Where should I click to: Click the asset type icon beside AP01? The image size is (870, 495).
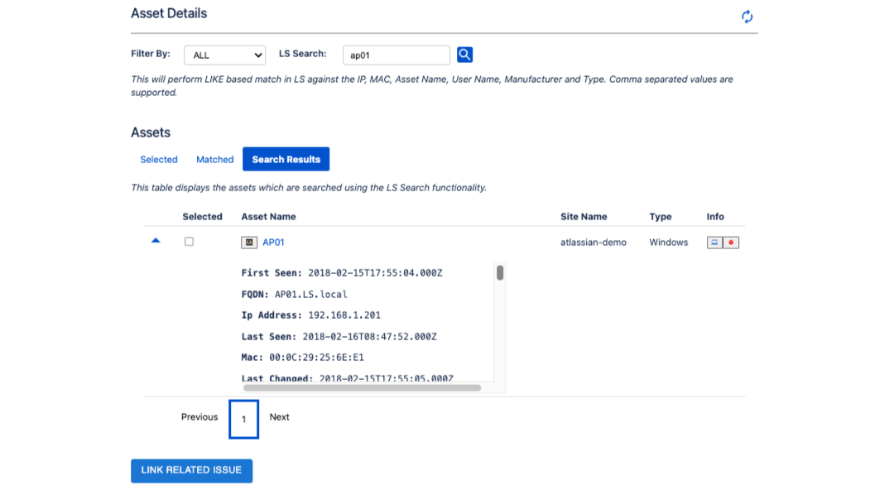point(249,243)
